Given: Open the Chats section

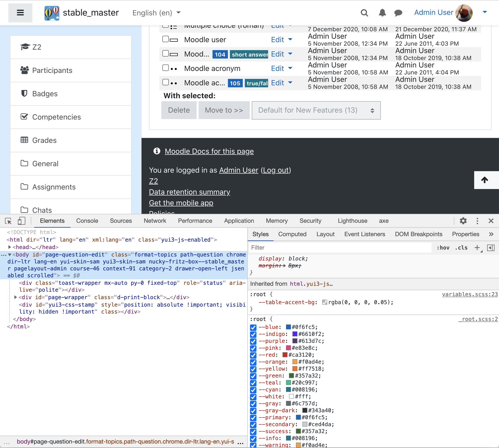Looking at the screenshot, I should [71, 207].
